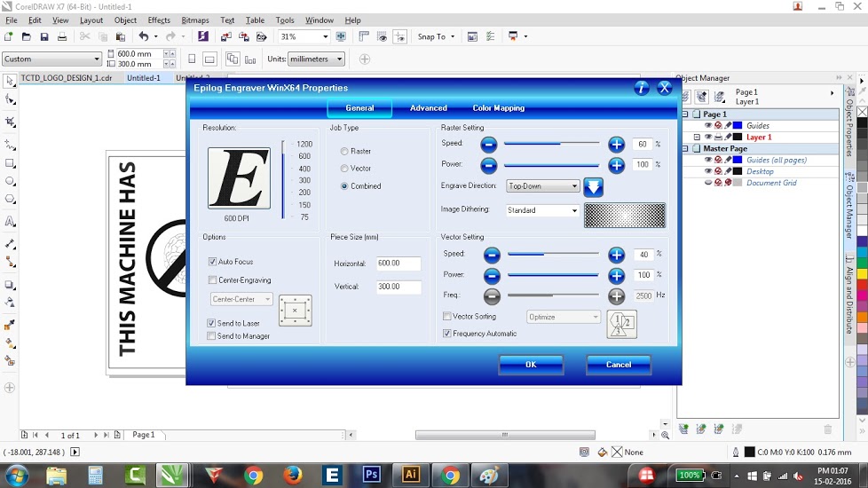Click the resolution DPI slider
The width and height of the screenshot is (868, 488).
pyautogui.click(x=283, y=180)
